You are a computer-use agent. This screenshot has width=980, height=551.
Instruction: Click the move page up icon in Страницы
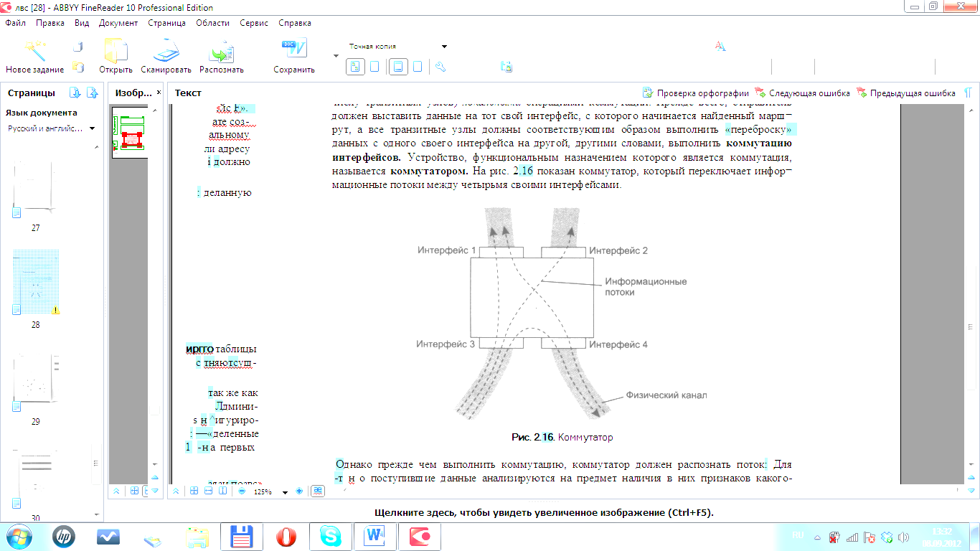pyautogui.click(x=92, y=93)
